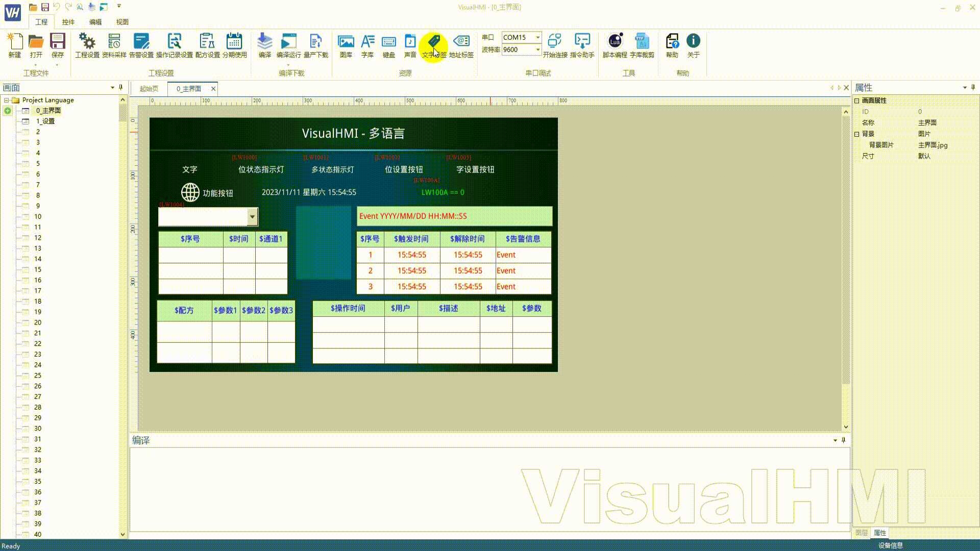Collapse the 背景 property group
Screen dimensions: 980x551
click(x=857, y=134)
